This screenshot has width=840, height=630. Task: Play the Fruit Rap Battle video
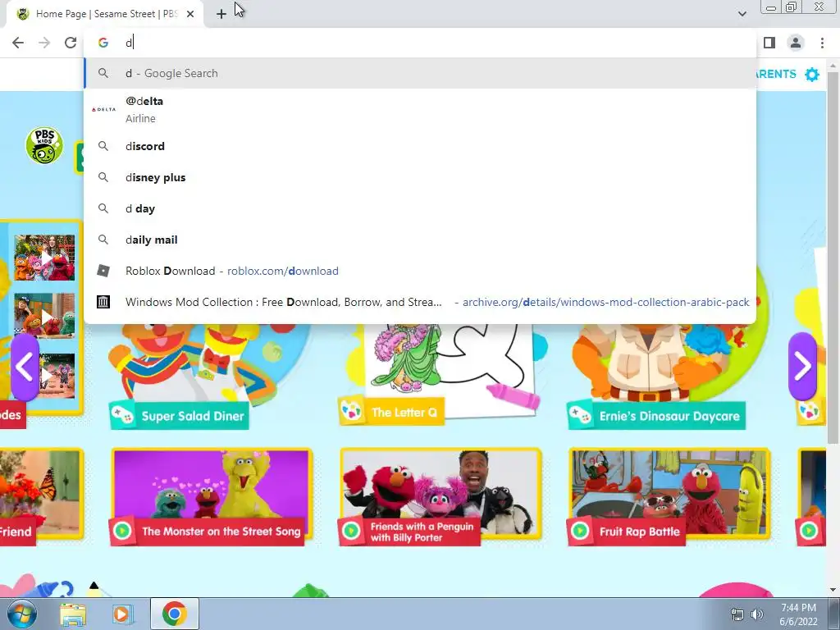(669, 496)
